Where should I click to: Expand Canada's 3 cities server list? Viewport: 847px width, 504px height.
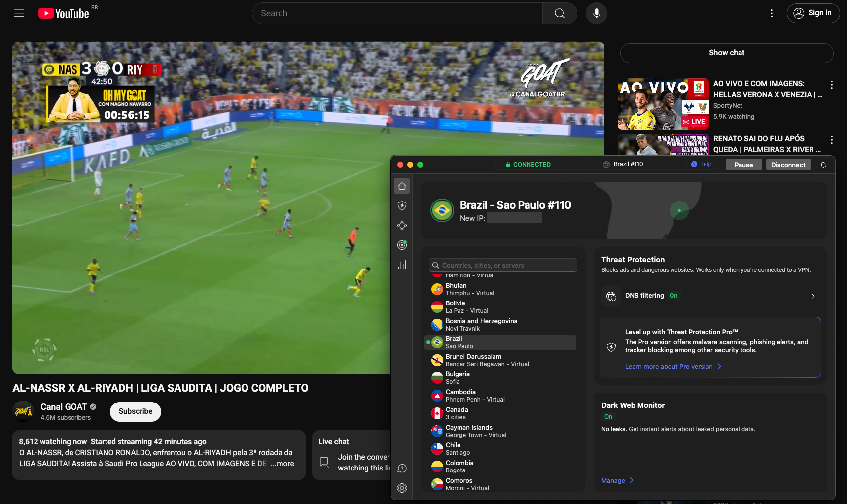pos(500,413)
